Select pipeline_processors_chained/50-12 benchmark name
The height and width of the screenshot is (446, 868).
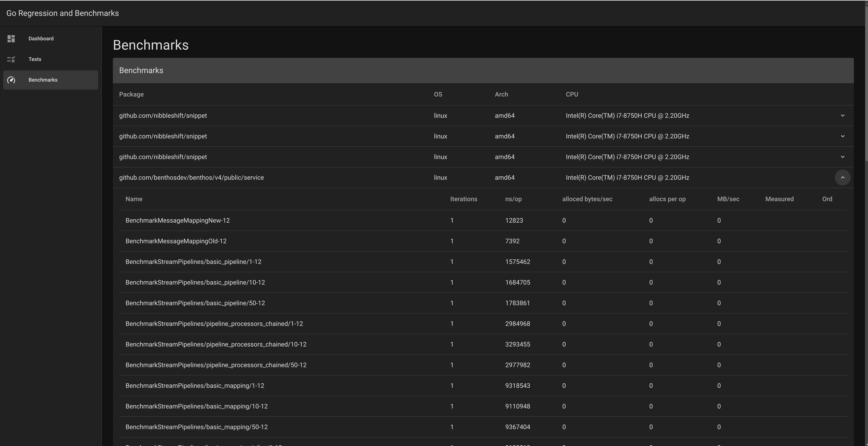pos(216,365)
